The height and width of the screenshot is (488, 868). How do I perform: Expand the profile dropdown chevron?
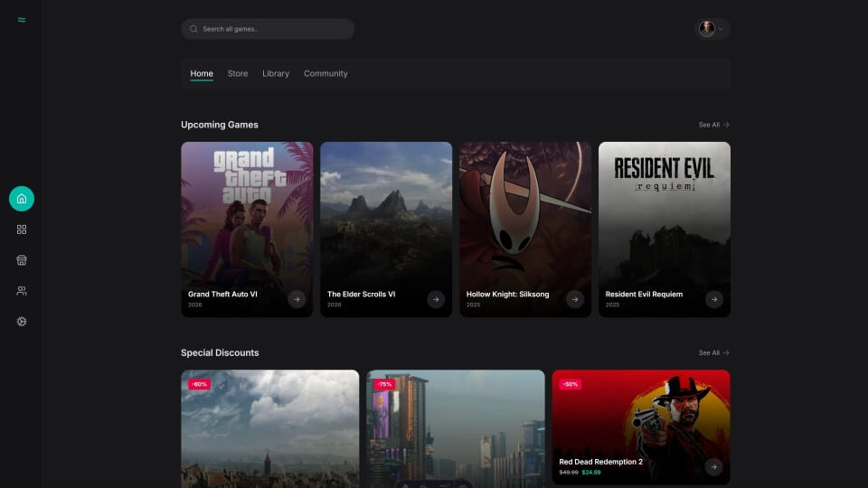point(721,29)
